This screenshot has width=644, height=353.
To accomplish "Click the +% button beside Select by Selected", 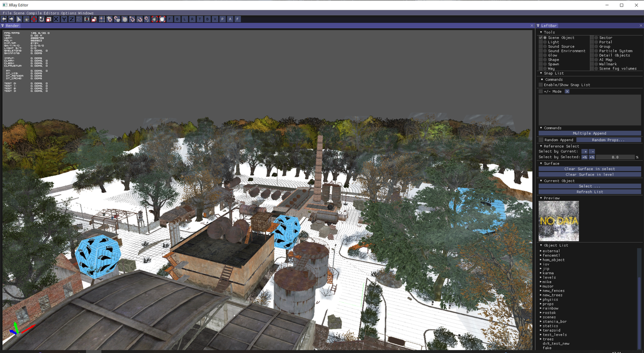I will coord(592,157).
